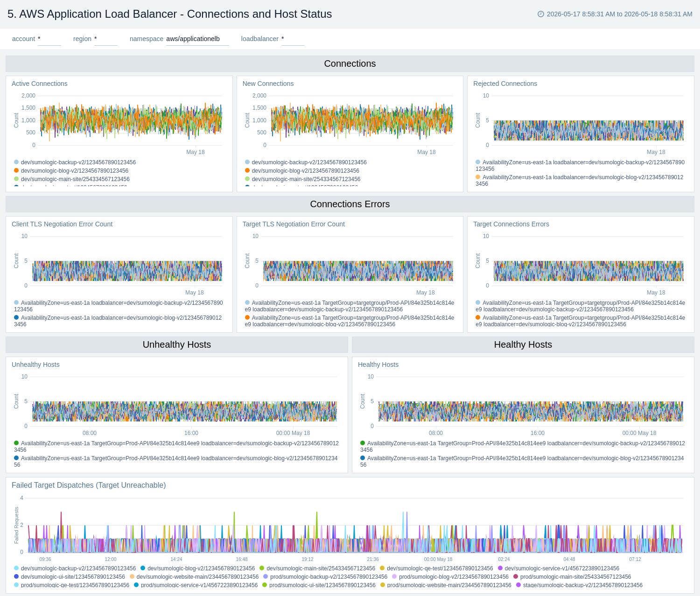Click the 08:00 tick on Unhealthy Hosts axis
The height and width of the screenshot is (596, 700).
(x=90, y=433)
